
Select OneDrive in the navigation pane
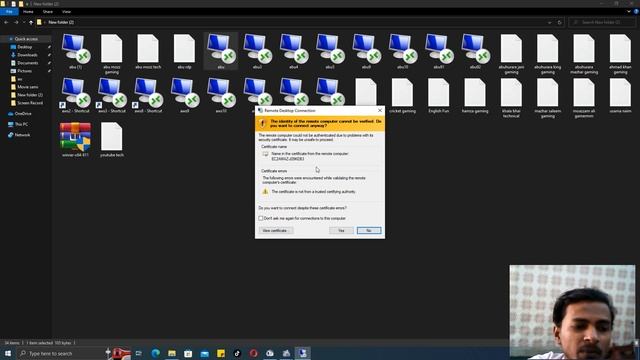[x=23, y=113]
